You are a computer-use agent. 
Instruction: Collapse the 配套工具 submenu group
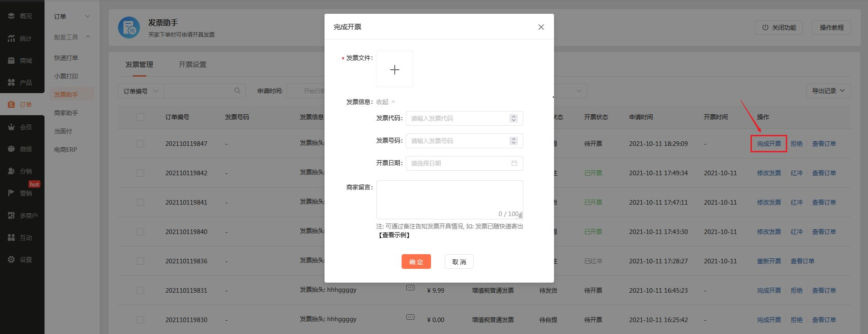click(x=88, y=37)
